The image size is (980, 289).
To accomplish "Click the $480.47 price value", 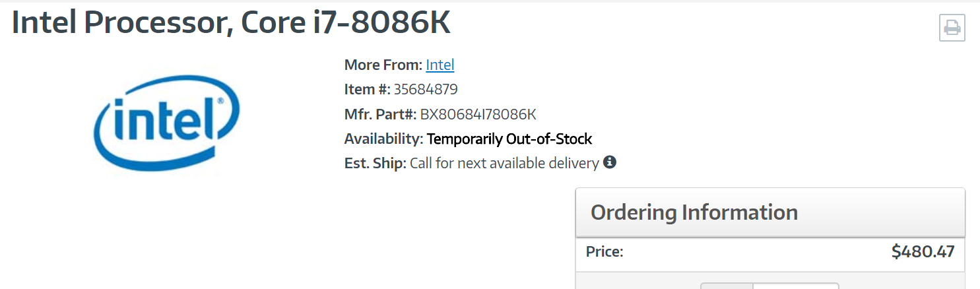I will click(923, 251).
